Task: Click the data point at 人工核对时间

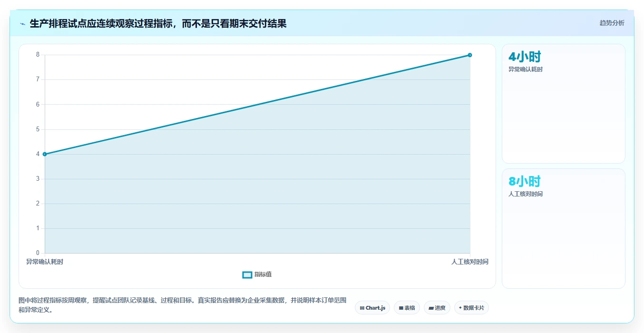Action: [x=470, y=55]
